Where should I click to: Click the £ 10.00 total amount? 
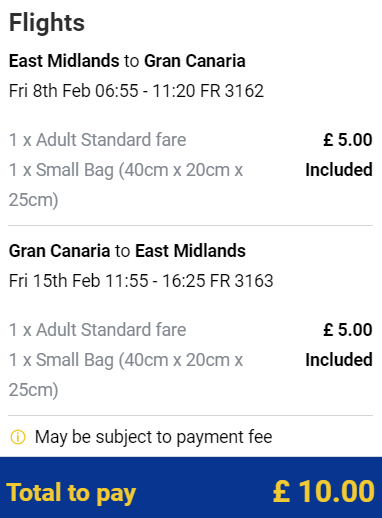tap(324, 491)
